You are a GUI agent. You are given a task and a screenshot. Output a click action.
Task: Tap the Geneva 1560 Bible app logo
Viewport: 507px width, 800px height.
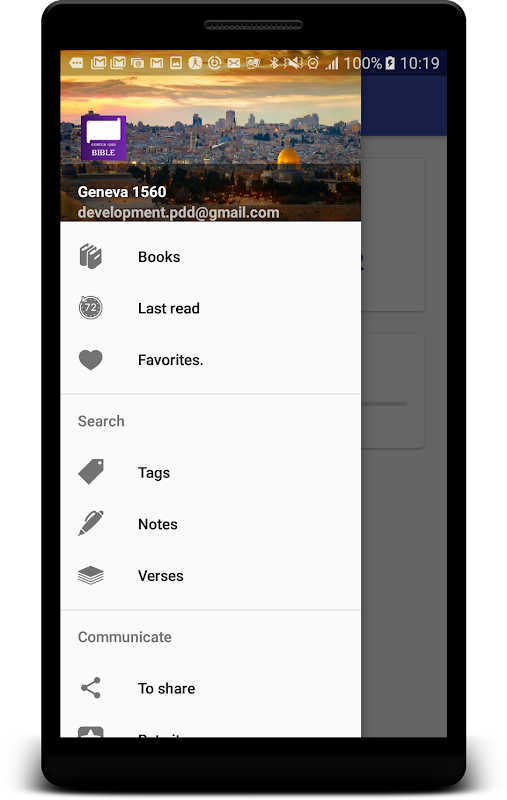pyautogui.click(x=104, y=138)
